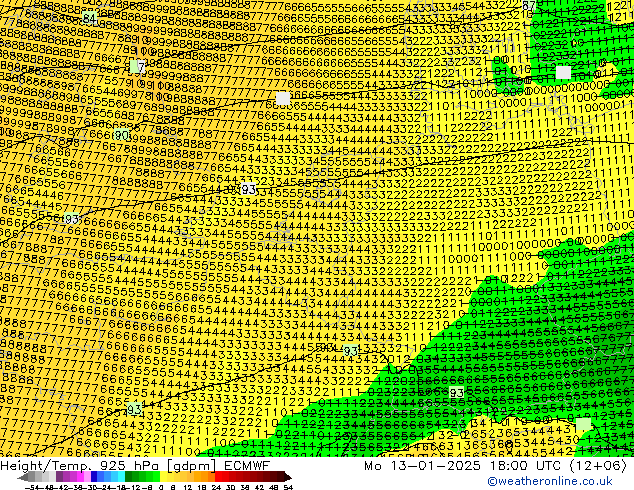Pick the yellow color-scale swatch above 0
Screen dimensions: 634x490
(x=163, y=477)
